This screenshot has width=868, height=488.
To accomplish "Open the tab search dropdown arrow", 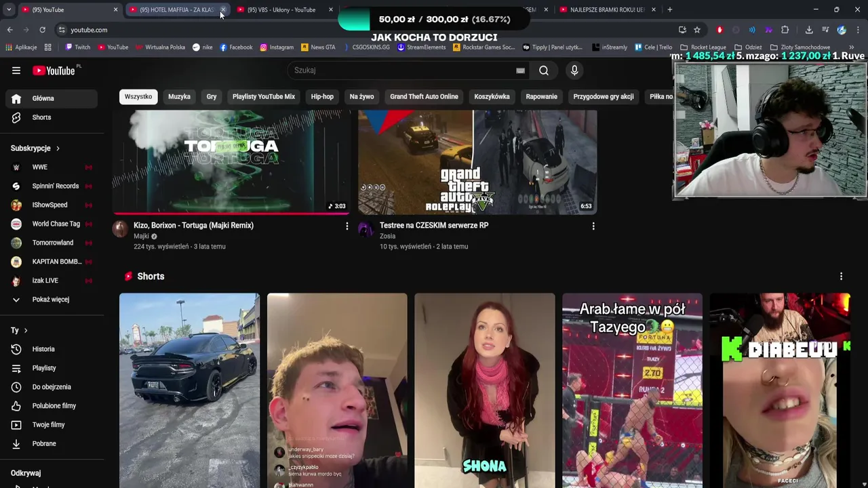I will 8,9.
